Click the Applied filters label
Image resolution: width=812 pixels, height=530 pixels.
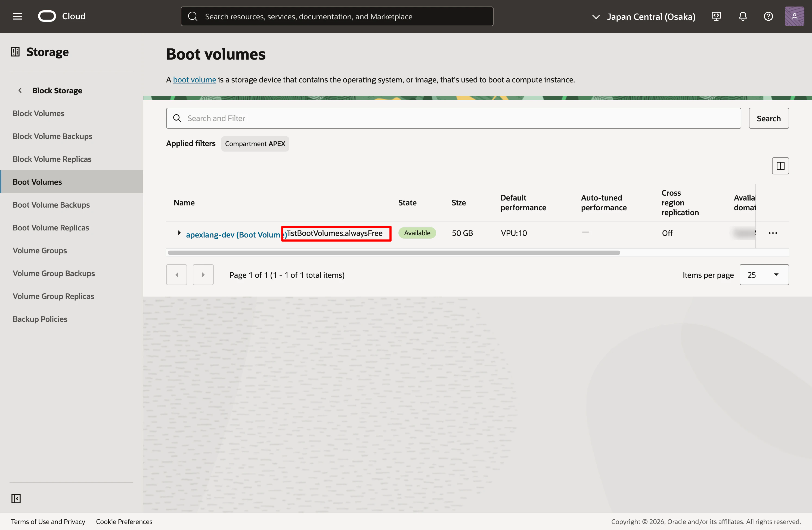pyautogui.click(x=191, y=143)
